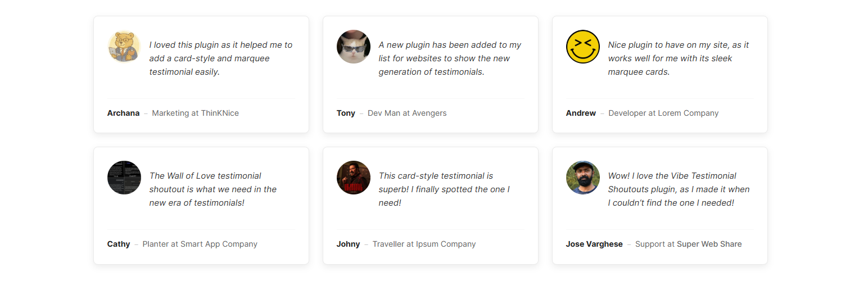Click Johny's red-toned portrait avatar
The width and height of the screenshot is (868, 281).
(354, 178)
